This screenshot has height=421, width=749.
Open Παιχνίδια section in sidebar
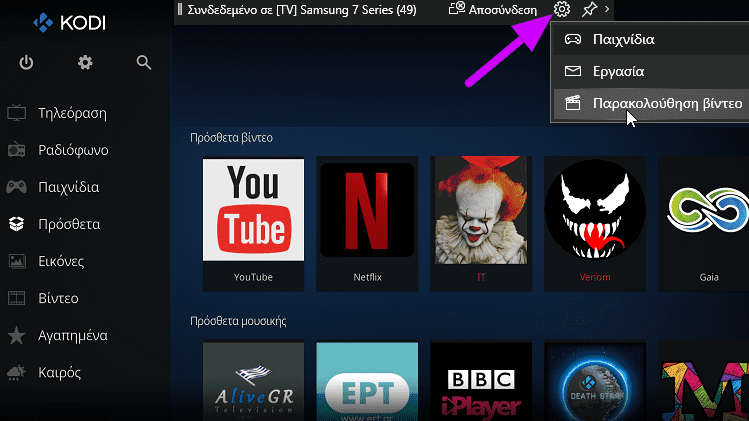(x=68, y=187)
